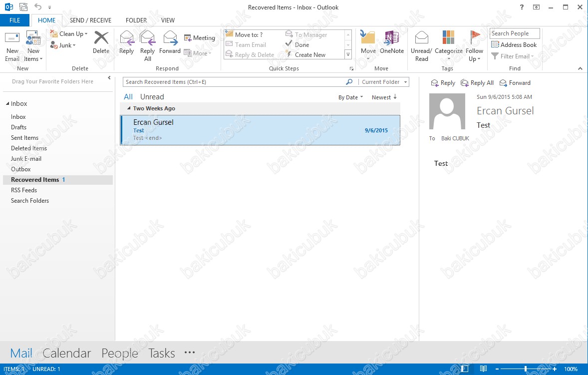Toggle the Newest sort order

click(384, 97)
